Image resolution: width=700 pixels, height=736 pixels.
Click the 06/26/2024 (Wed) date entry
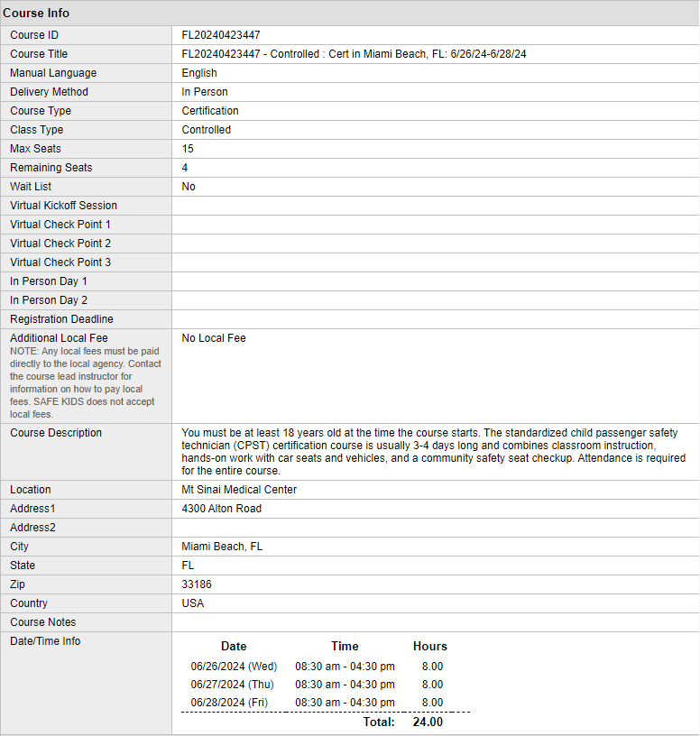coord(234,667)
